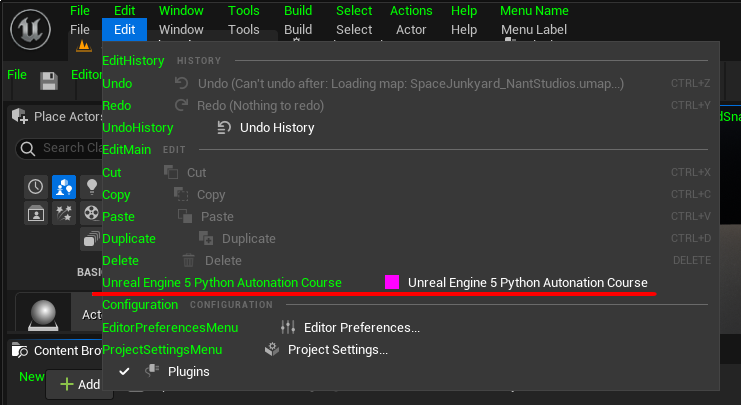Select the All Classes stacked boxes icon
741x405 pixels.
point(92,239)
